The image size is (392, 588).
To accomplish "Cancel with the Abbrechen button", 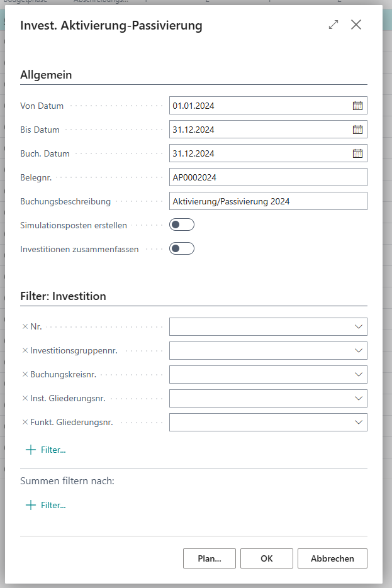I will [x=332, y=558].
